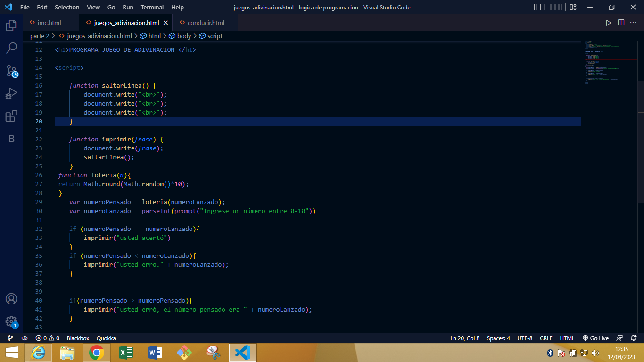Open Git app from the taskbar
The height and width of the screenshot is (362, 644).
(x=184, y=353)
